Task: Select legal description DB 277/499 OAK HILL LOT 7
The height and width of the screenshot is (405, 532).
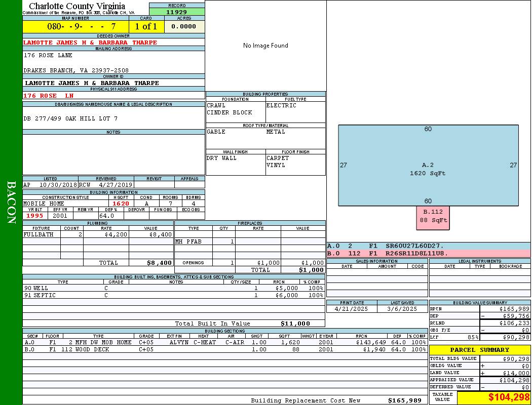Action: coord(70,118)
